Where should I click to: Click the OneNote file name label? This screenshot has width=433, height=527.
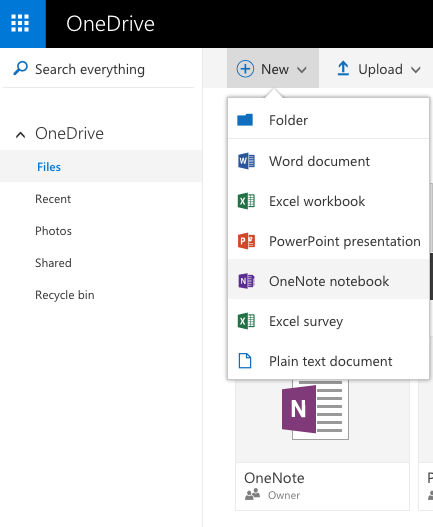274,478
